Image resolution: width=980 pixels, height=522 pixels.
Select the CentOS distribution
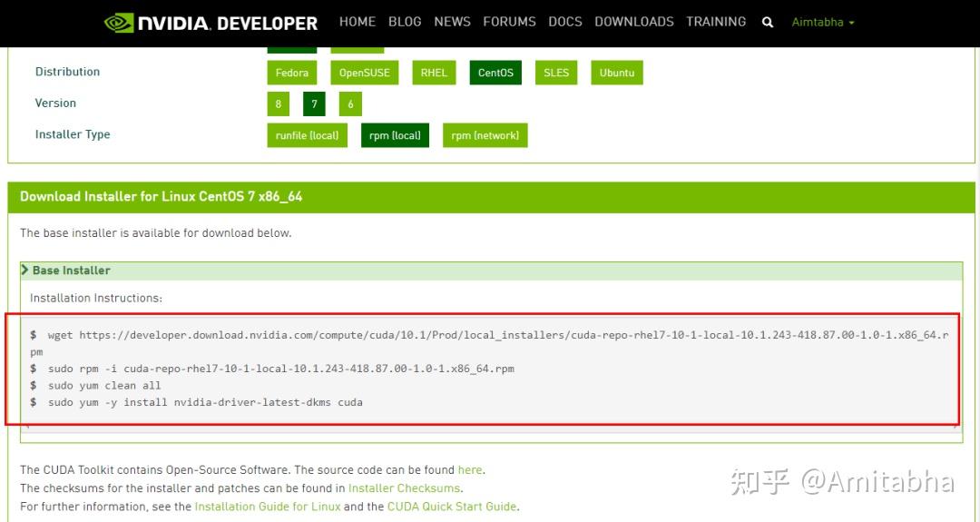click(x=495, y=73)
